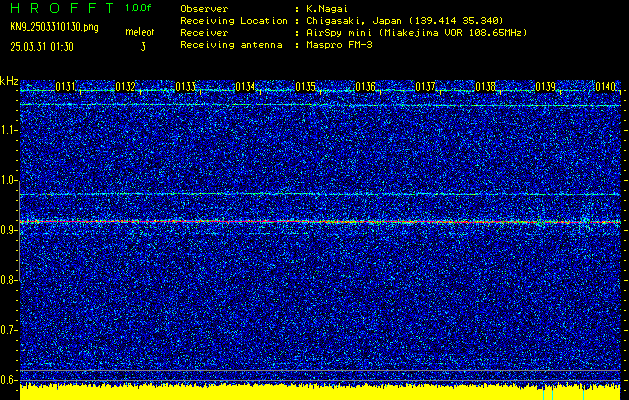Click the 0137 time marker

[x=426, y=86]
